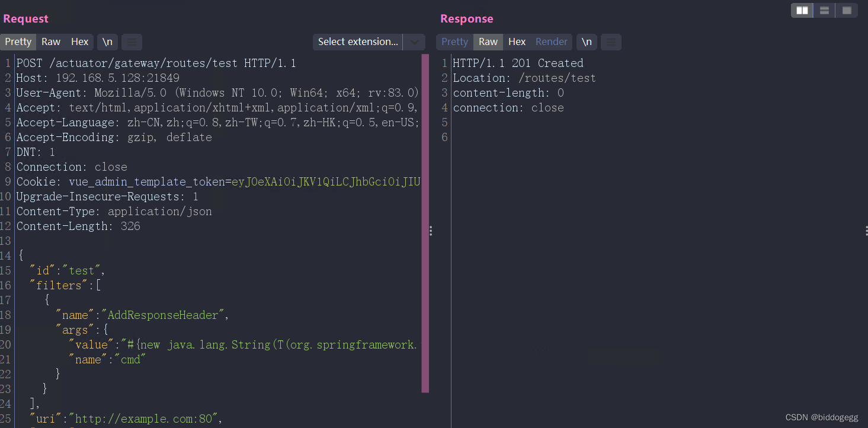Toggle non-printable characters in Response
The width and height of the screenshot is (868, 428).
[586, 41]
